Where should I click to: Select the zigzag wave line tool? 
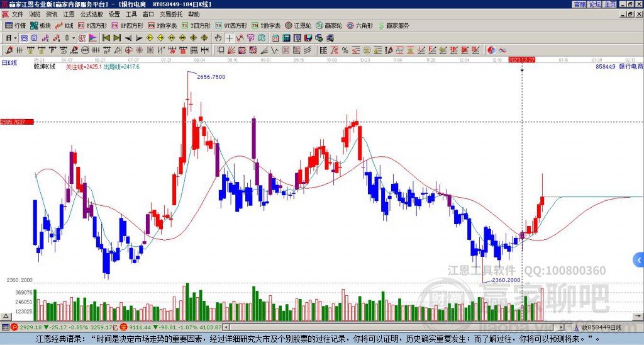click(x=275, y=50)
